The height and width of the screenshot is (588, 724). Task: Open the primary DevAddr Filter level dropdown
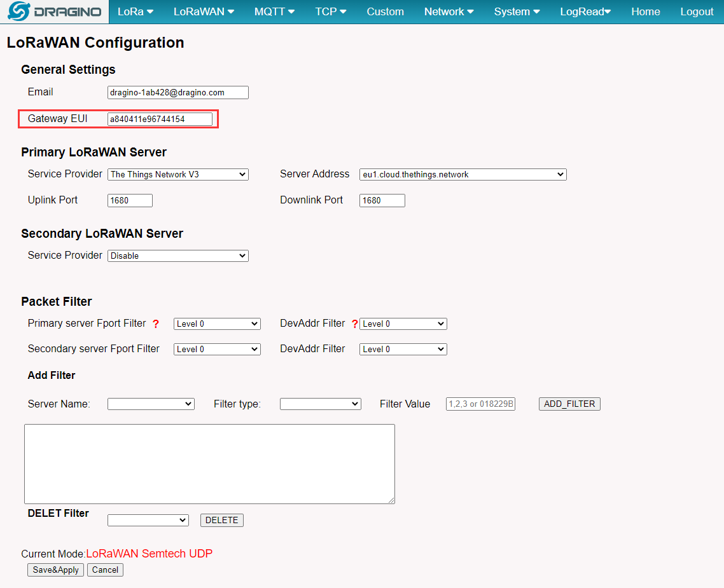[x=403, y=324]
